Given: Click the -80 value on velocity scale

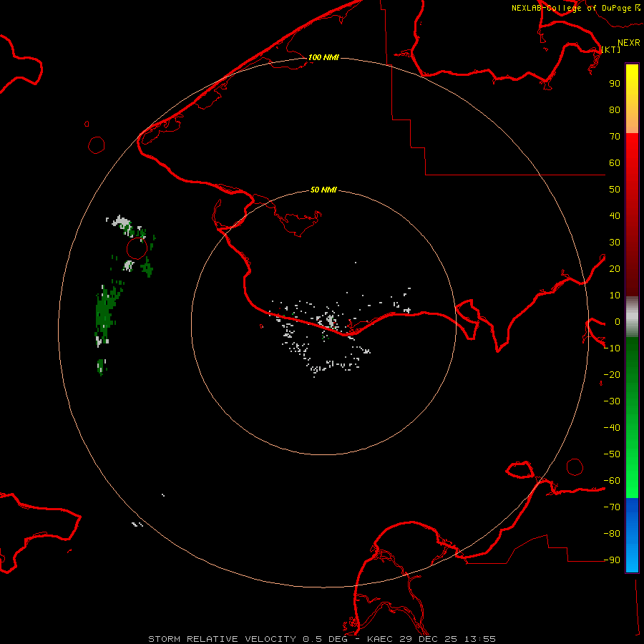Looking at the screenshot, I should 612,534.
